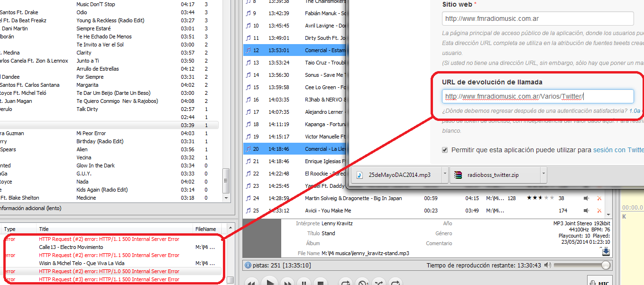Click the speaker icon on the Avicii row
Image resolution: width=644 pixels, height=285 pixels.
coord(586,211)
